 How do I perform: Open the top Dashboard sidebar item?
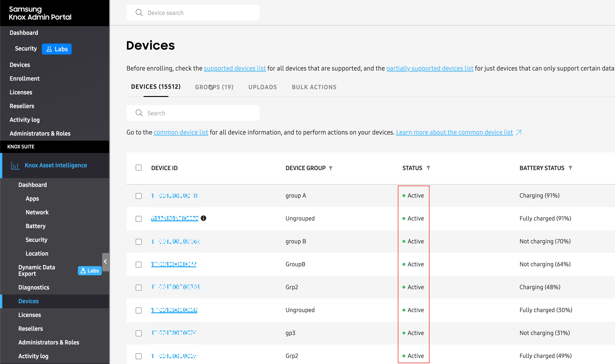pyautogui.click(x=24, y=33)
